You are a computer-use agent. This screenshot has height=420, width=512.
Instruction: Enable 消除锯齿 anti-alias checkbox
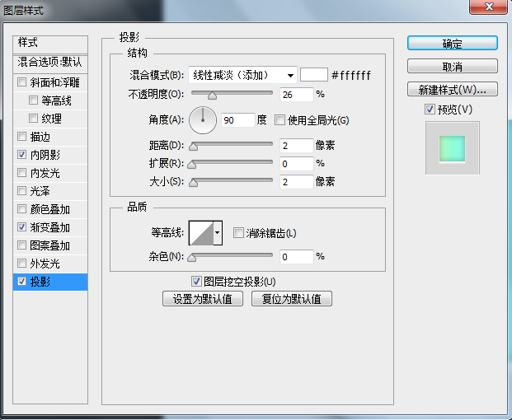click(239, 233)
